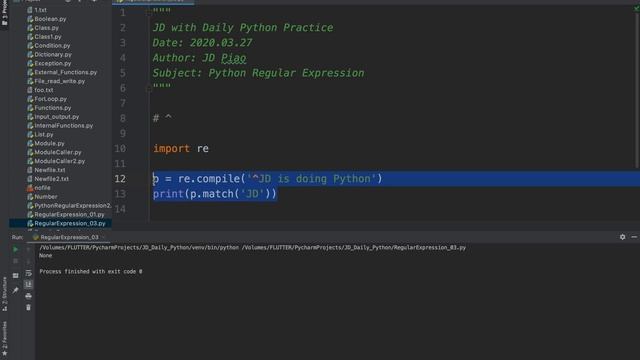Place cursor on 'import re' line
The height and width of the screenshot is (360, 640).
[x=181, y=149]
